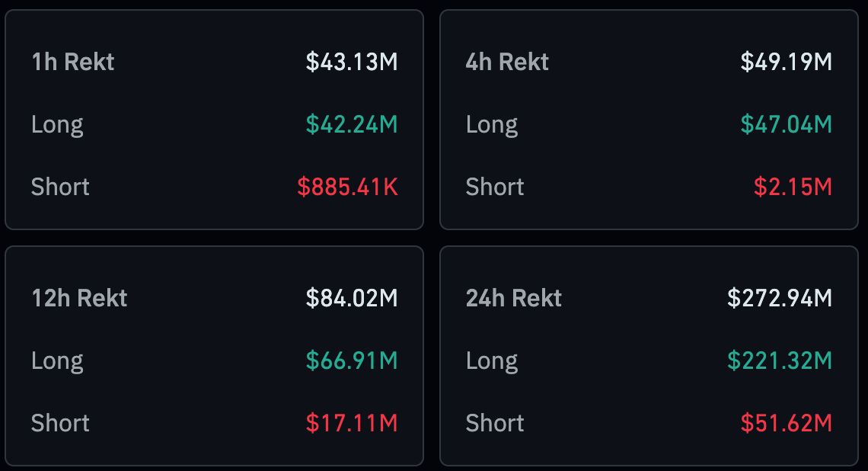Select the $49.19M total in 4h Rekt

coord(787,62)
